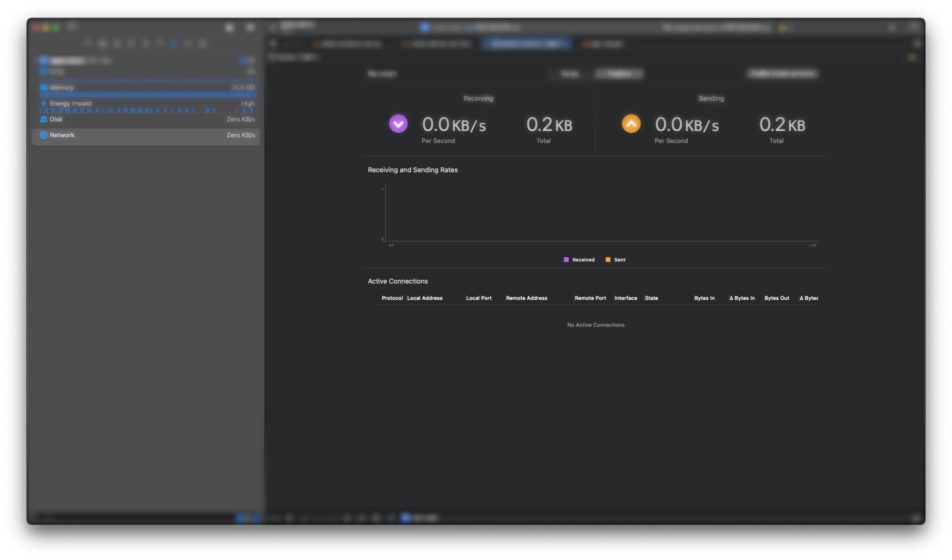
Task: Sort connections by Bytes In column
Action: 704,298
